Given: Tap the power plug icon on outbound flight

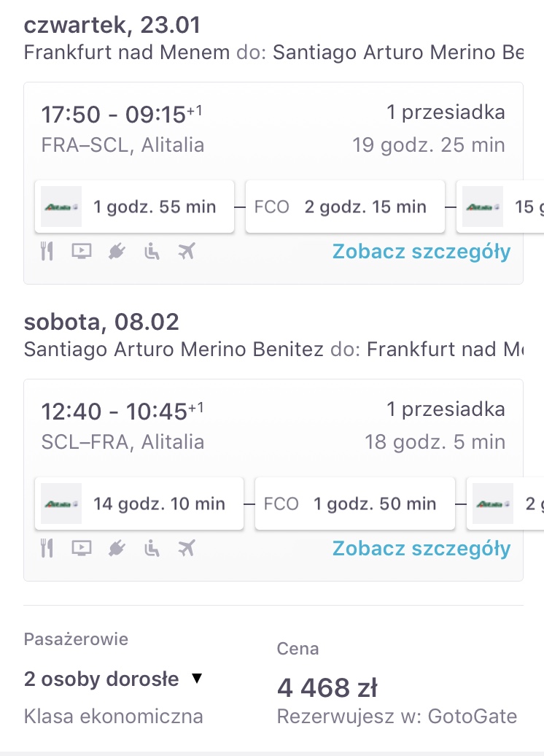Looking at the screenshot, I should click(117, 251).
